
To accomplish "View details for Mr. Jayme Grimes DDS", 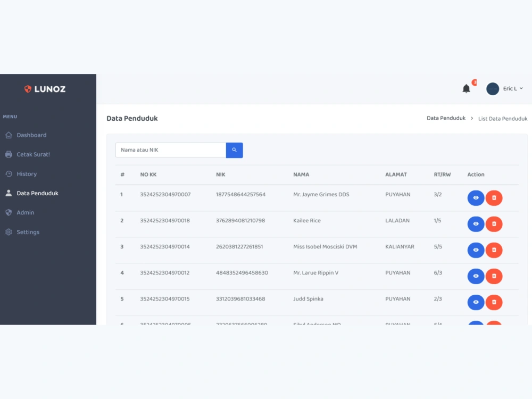I will (476, 198).
